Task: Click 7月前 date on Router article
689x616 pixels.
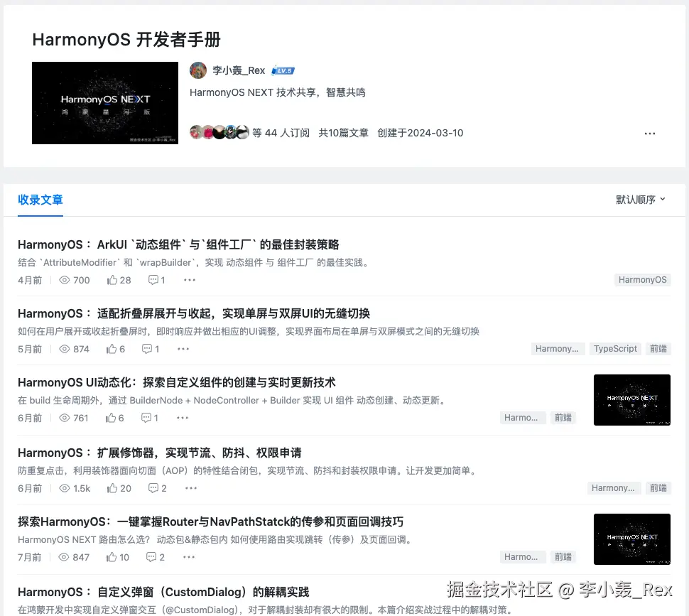Action: (29, 557)
